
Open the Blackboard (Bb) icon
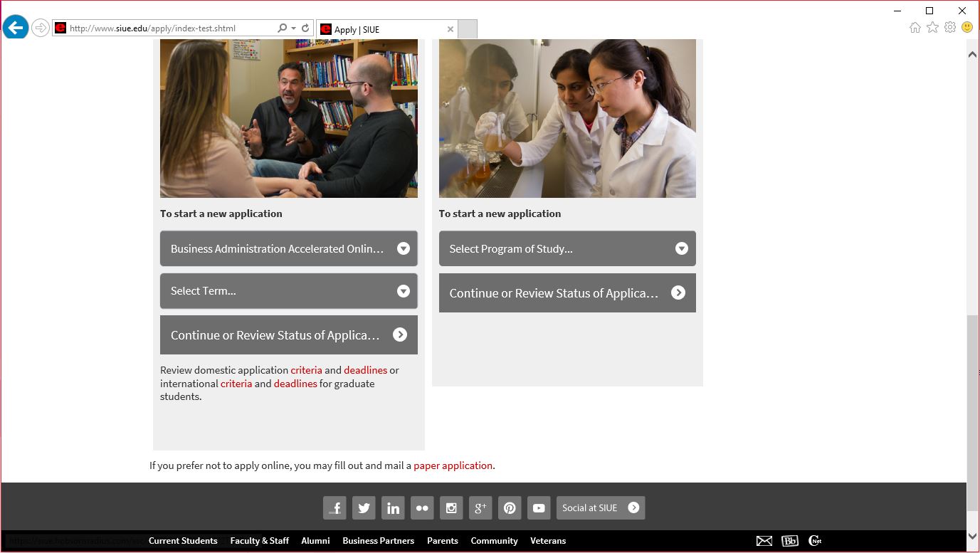pos(790,541)
